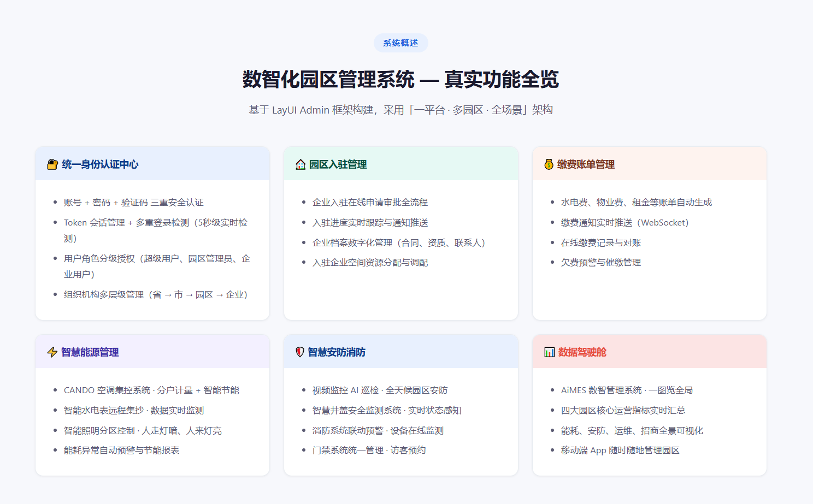Select the 智能照明分区控制 list item

click(x=143, y=431)
